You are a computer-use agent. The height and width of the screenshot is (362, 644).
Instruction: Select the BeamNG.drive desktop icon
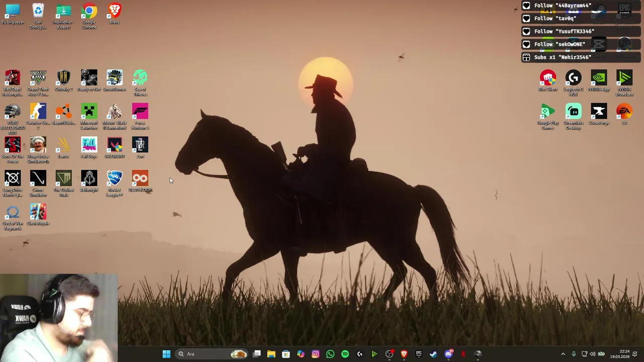point(63,114)
